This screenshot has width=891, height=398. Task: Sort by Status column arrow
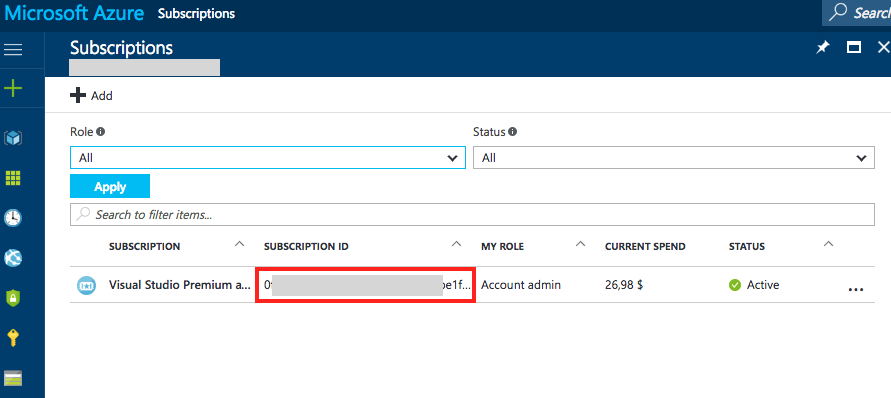pos(828,244)
